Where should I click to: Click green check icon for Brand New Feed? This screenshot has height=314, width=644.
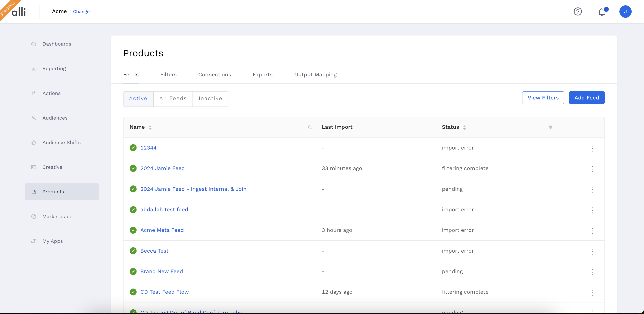coord(133,271)
